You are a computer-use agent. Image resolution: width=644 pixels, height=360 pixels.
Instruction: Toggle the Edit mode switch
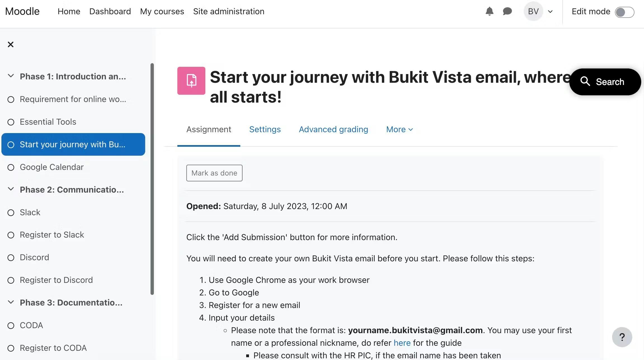click(624, 12)
